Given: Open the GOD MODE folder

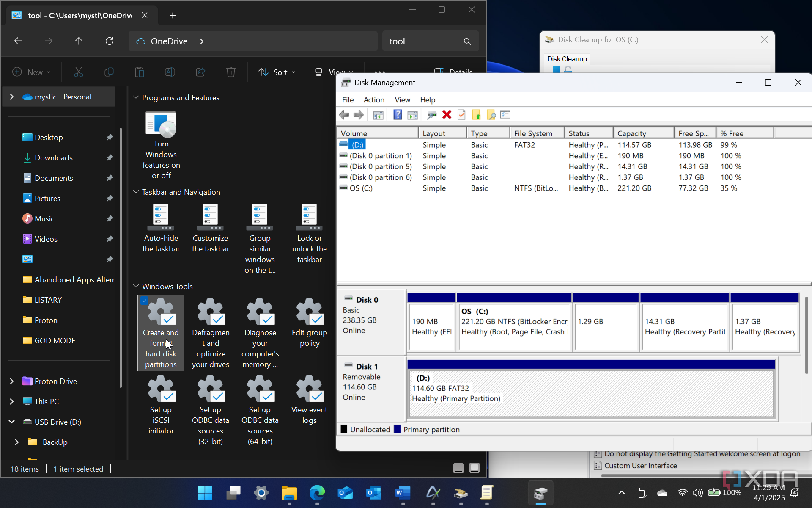Looking at the screenshot, I should [55, 341].
